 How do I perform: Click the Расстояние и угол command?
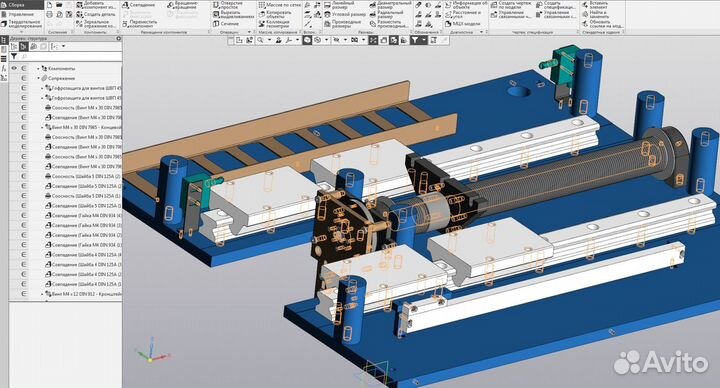(x=464, y=14)
